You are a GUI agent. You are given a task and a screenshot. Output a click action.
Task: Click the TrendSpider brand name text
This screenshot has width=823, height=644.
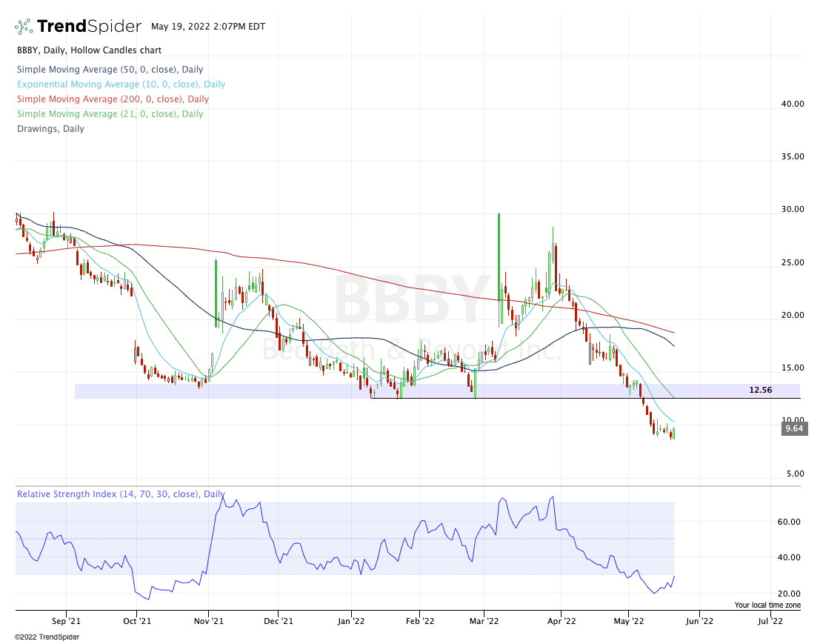click(x=89, y=26)
